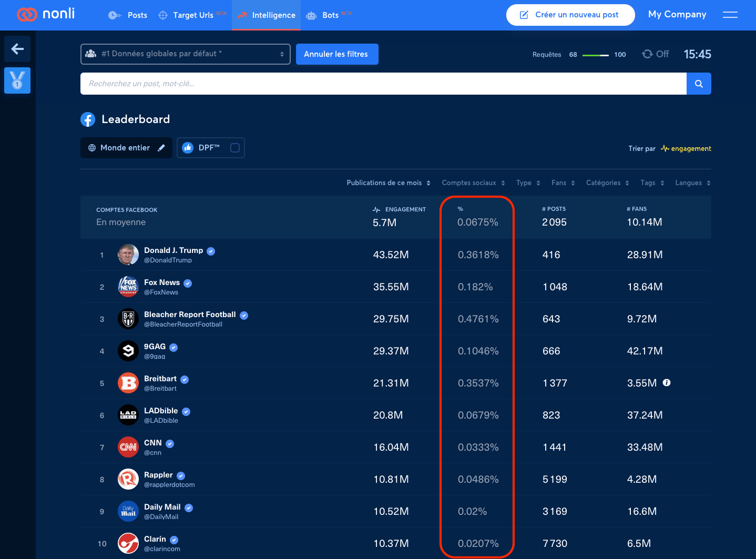Click the Requêtes usage progress bar

point(596,55)
